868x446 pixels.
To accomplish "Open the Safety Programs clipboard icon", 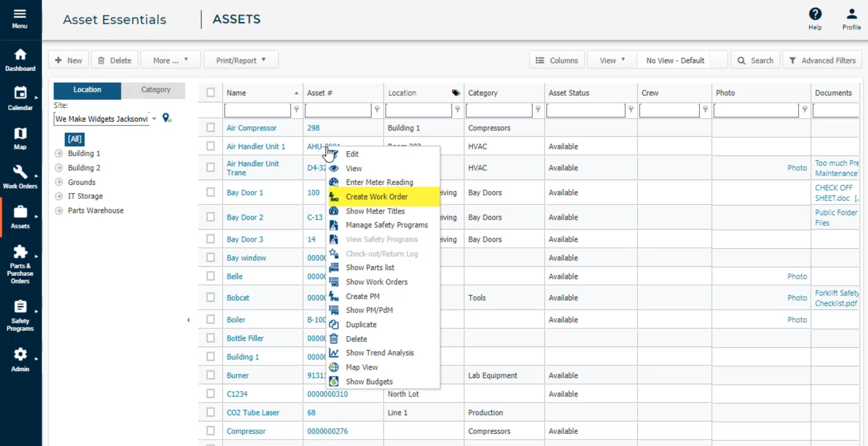I will click(x=20, y=307).
